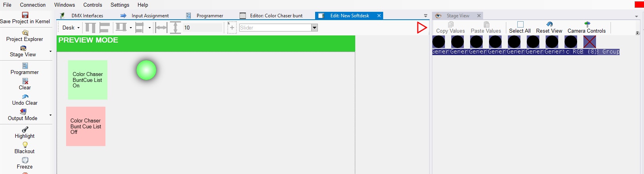Toggle the green round softdesk indicator
This screenshot has height=174, width=644.
146,70
